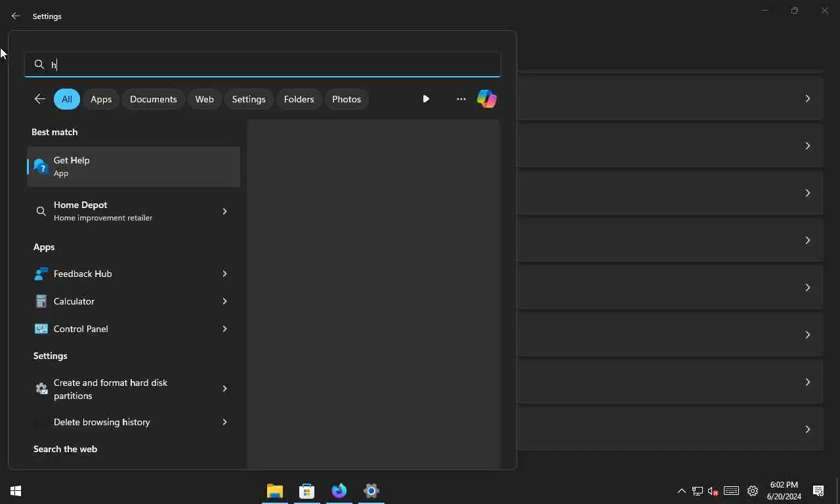Click the gear icon in system tray
The height and width of the screenshot is (504, 840).
point(753,491)
